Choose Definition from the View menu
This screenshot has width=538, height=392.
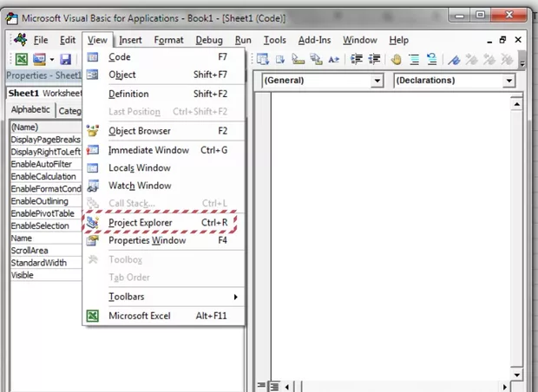click(164, 94)
